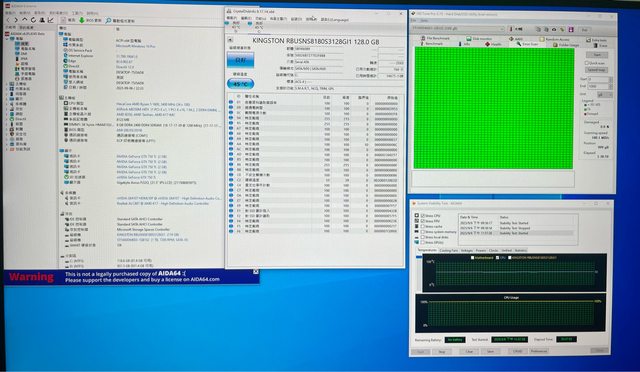
Task: Check the Quick scan option in HD Tune
Action: point(587,63)
